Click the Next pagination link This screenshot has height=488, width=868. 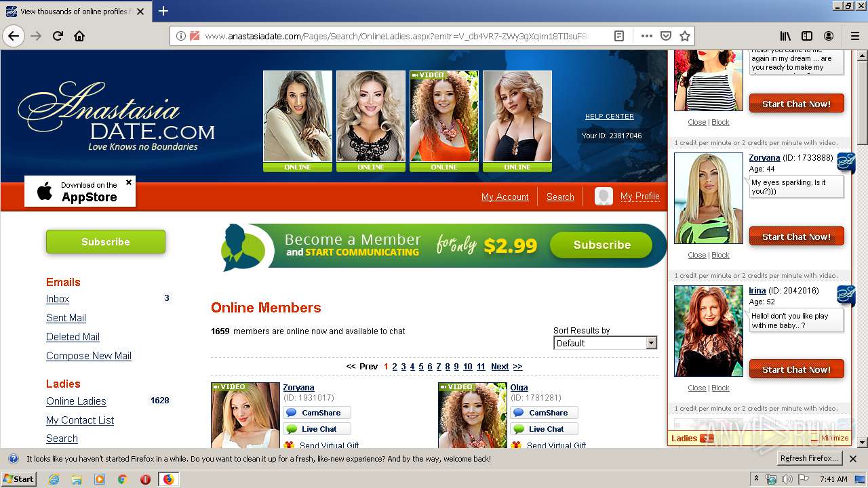tap(500, 367)
